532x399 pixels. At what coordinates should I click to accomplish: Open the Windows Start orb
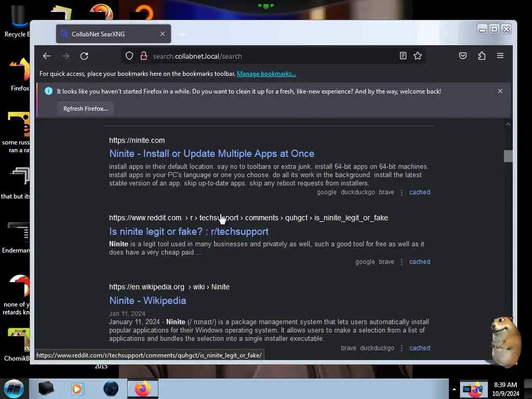(x=14, y=389)
